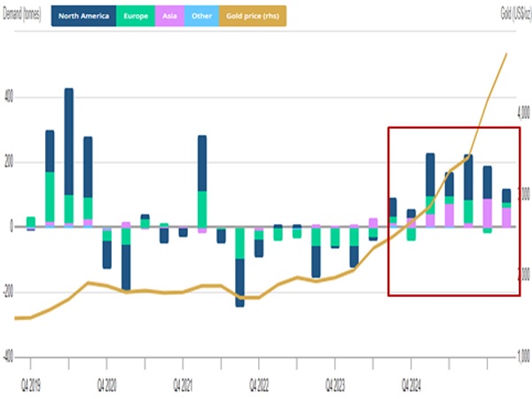Toggle the North America legend series
532x399 pixels.
click(x=84, y=15)
